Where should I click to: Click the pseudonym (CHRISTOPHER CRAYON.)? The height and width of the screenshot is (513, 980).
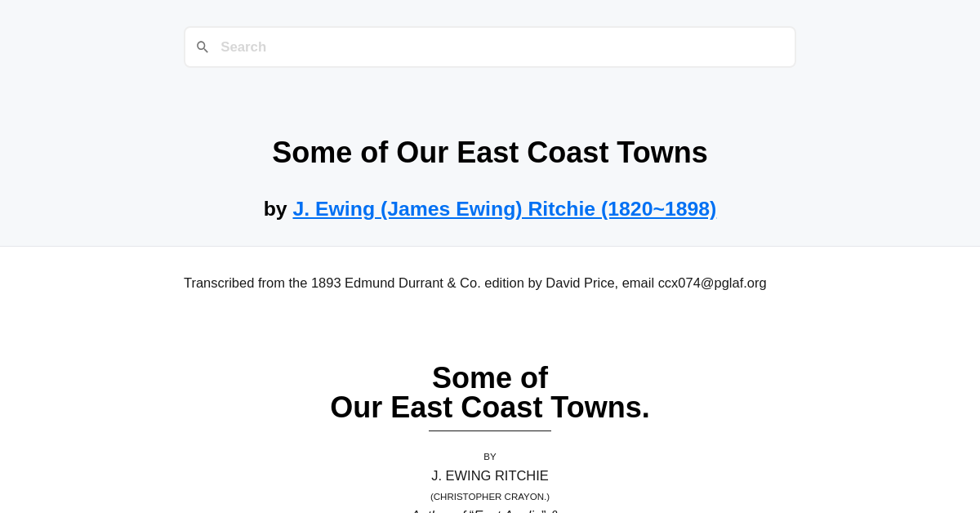coord(490,496)
